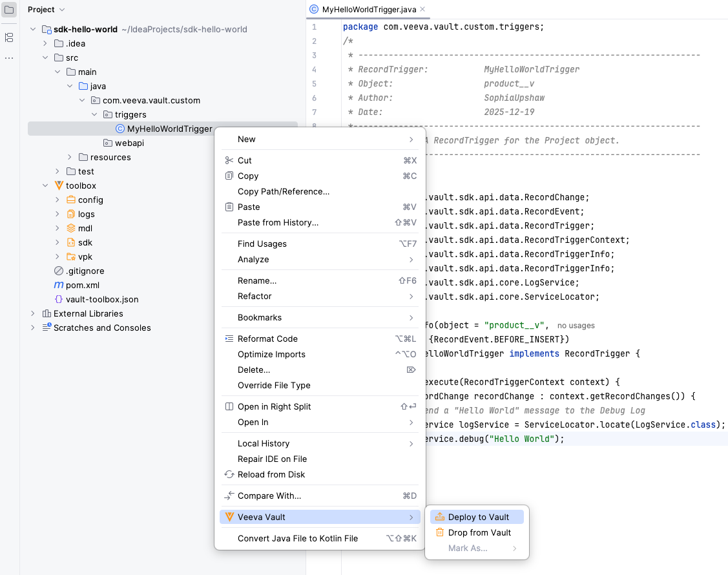Click the mdl layers folder icon
The image size is (728, 575).
[71, 228]
